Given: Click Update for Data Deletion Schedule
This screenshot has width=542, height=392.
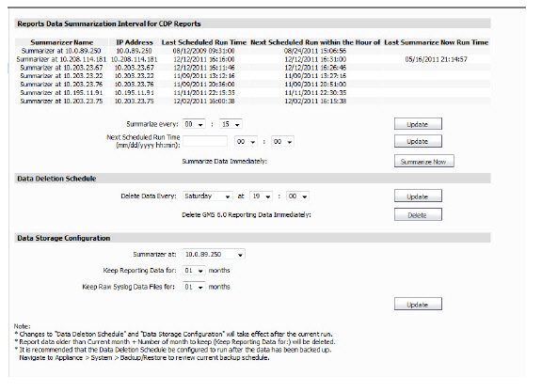Looking at the screenshot, I should [x=418, y=196].
